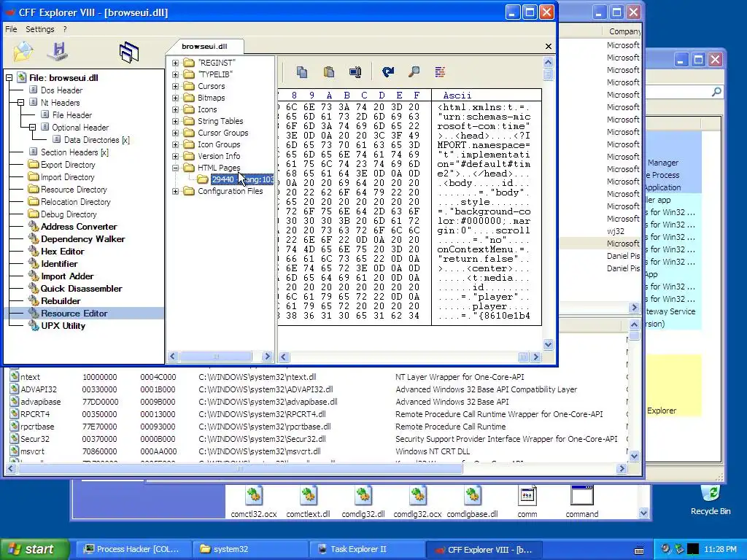Expand the Icons resource folder
Screen dimensions: 747x560
tap(175, 109)
